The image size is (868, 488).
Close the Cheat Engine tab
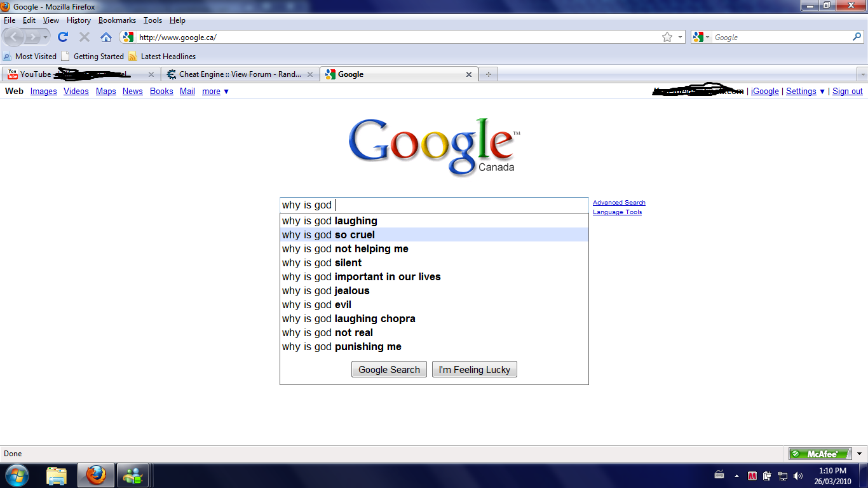(310, 74)
